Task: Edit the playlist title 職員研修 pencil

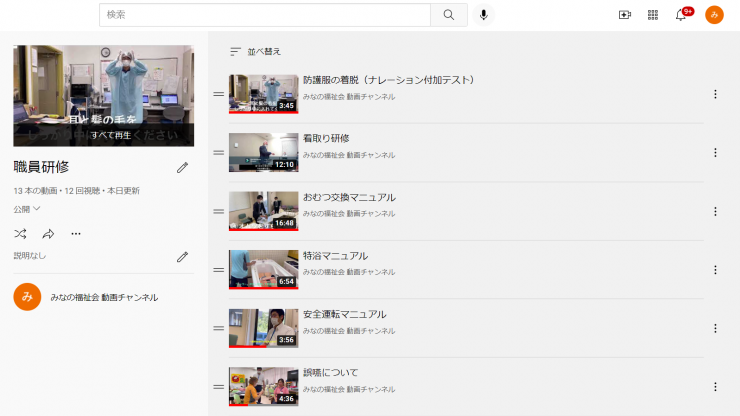Action: tap(182, 168)
